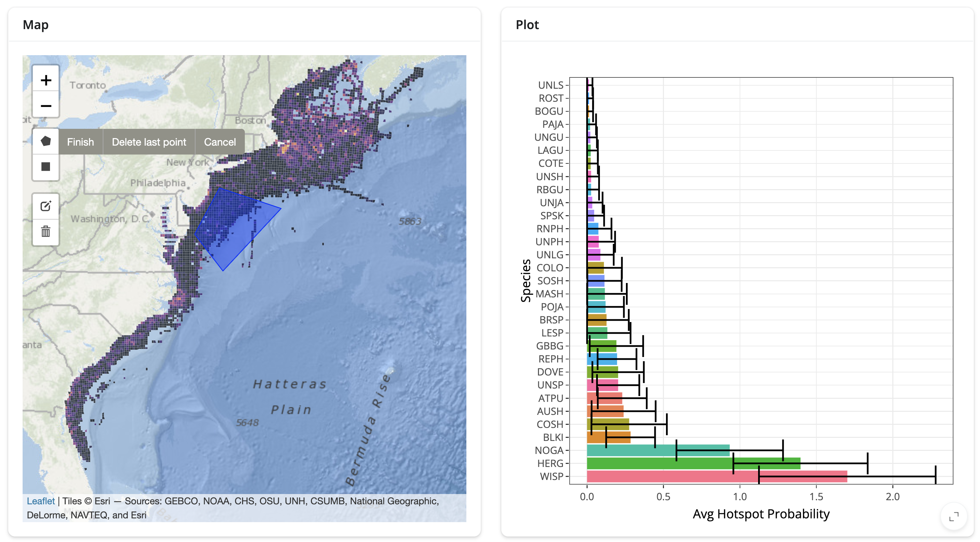
Task: Click the Boston label on map
Action: (250, 120)
